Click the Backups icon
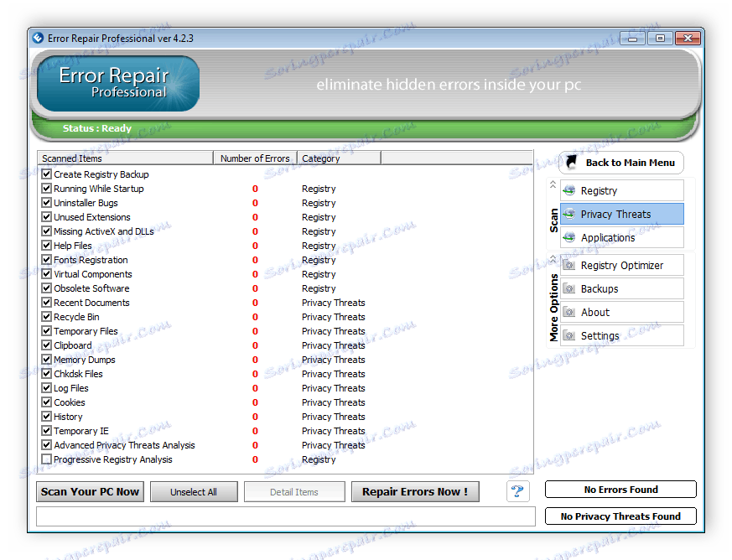Viewport: 732px width, 560px height. [569, 288]
